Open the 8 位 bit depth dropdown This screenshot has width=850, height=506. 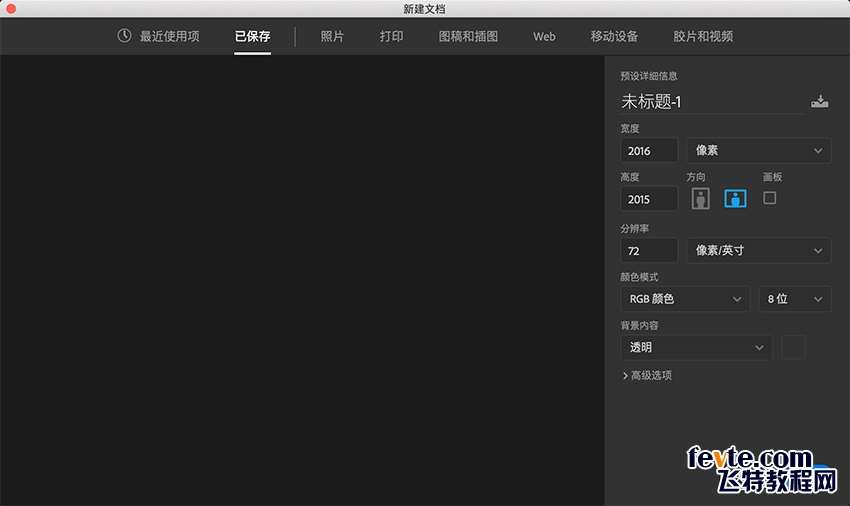pyautogui.click(x=794, y=299)
